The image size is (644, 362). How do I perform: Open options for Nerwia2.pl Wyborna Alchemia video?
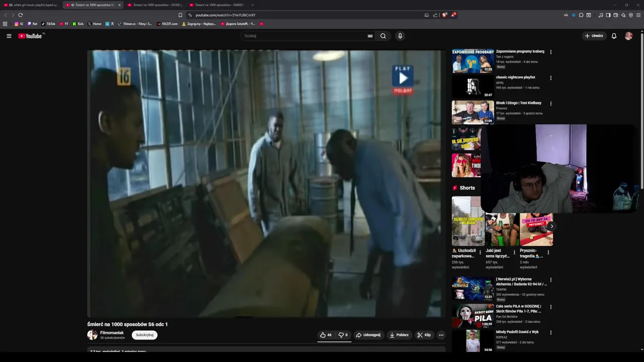pyautogui.click(x=551, y=280)
